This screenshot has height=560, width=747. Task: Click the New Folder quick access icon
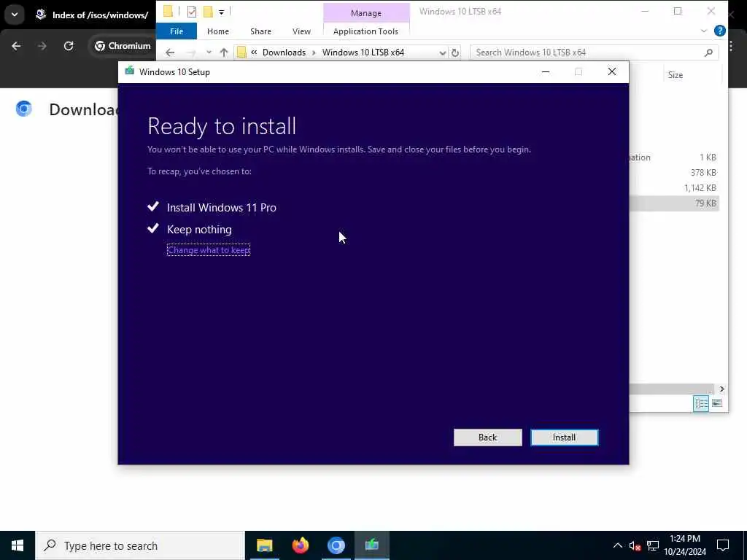pyautogui.click(x=208, y=12)
